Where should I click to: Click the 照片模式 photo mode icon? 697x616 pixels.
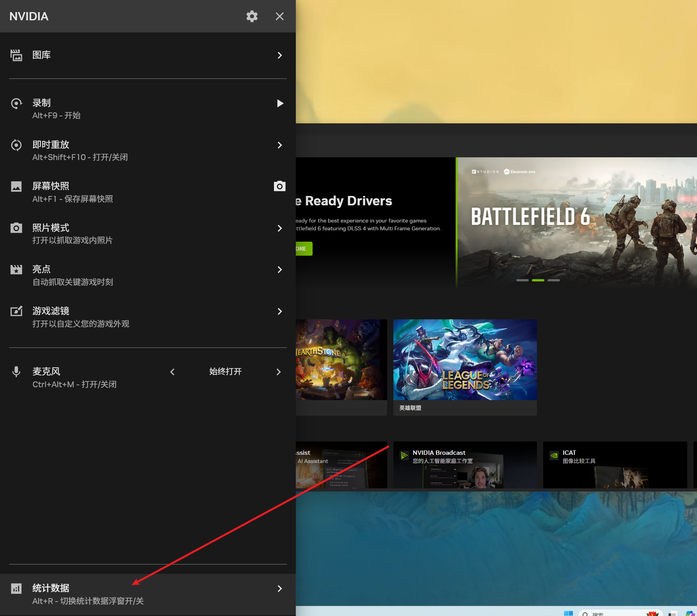[16, 228]
